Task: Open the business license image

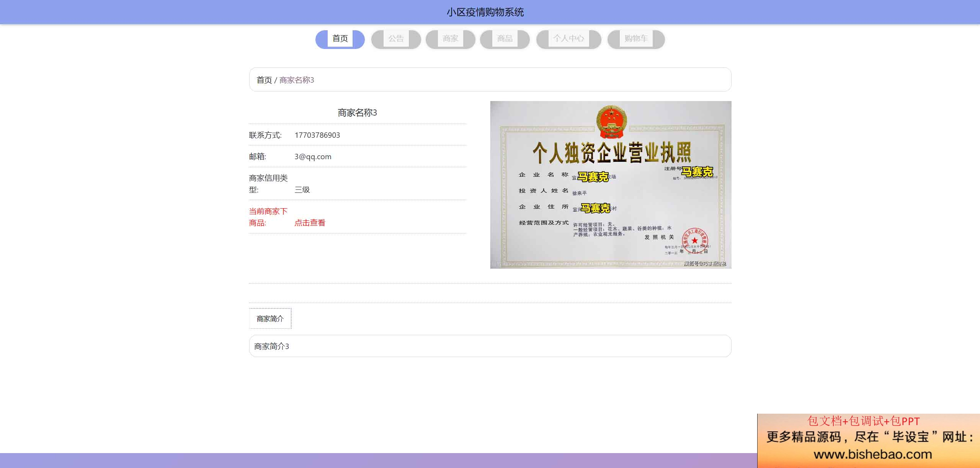Action: click(x=611, y=185)
